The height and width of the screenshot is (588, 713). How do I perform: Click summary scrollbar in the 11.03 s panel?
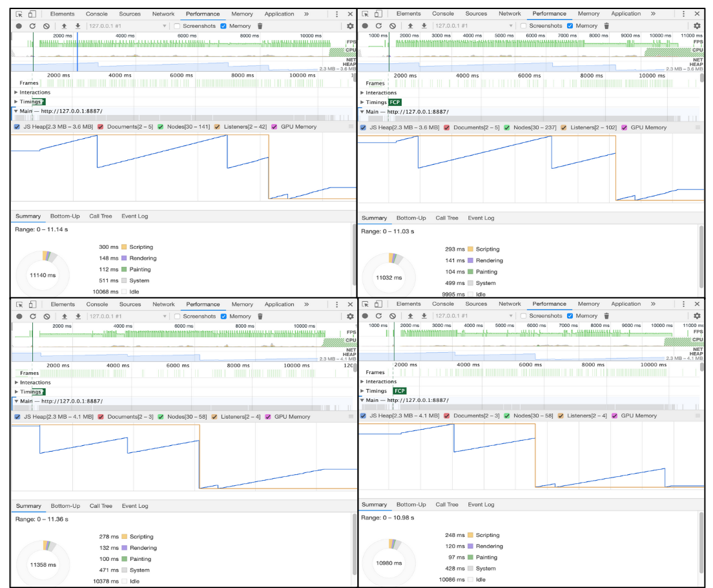[x=701, y=256]
